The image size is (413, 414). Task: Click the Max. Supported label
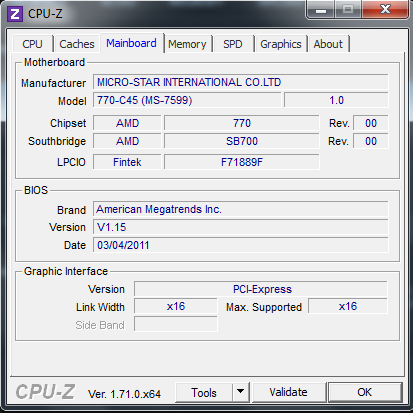(x=264, y=307)
